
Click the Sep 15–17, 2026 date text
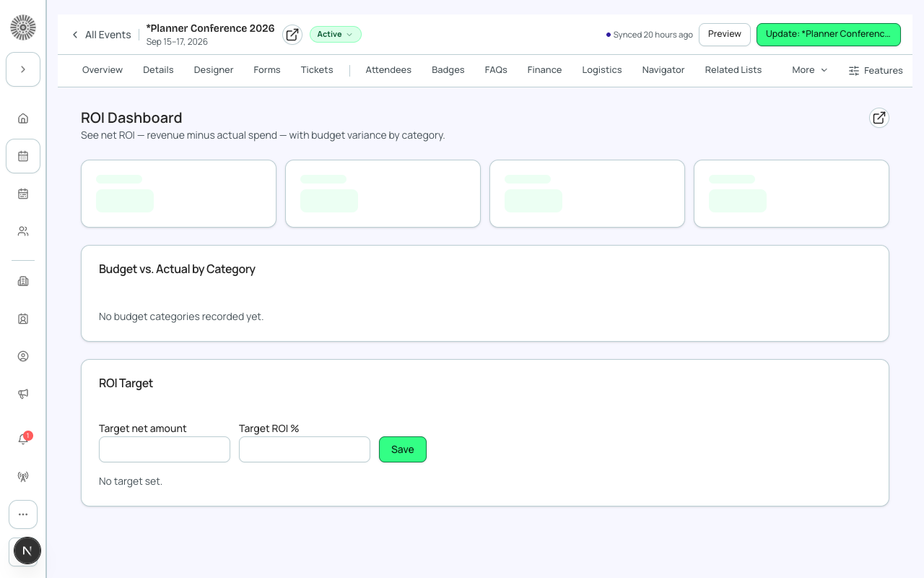point(177,42)
